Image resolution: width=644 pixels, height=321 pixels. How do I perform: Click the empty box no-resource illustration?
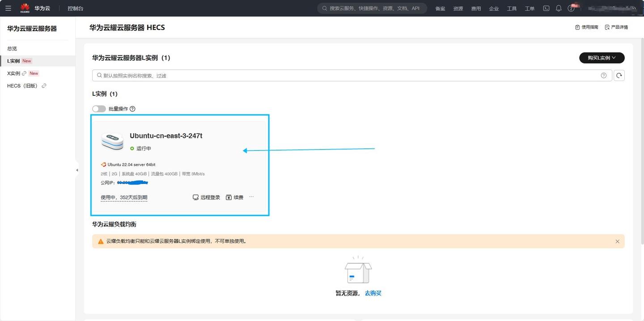pyautogui.click(x=358, y=270)
